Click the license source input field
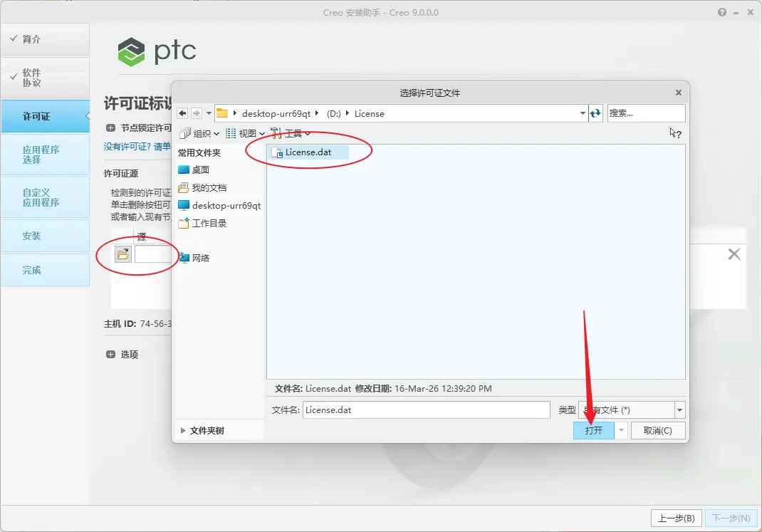Viewport: 762px width, 532px height. click(x=152, y=254)
